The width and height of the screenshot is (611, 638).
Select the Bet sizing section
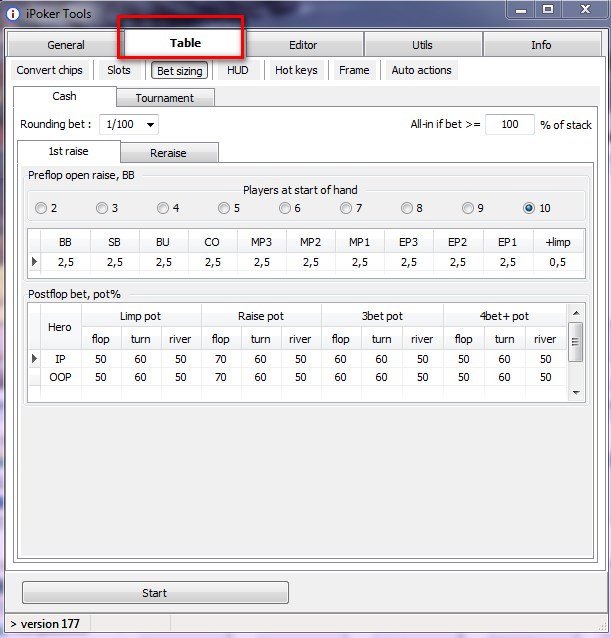pos(179,70)
